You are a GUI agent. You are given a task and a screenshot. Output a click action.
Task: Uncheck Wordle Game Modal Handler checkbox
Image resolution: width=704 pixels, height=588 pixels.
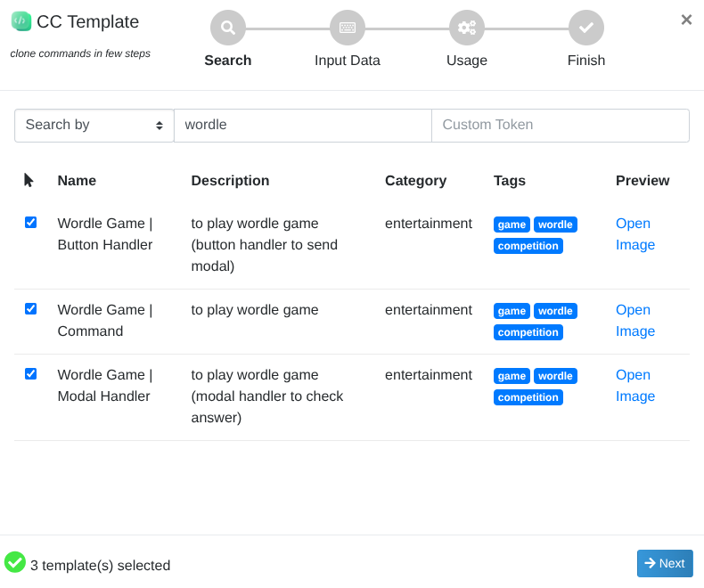coord(30,374)
